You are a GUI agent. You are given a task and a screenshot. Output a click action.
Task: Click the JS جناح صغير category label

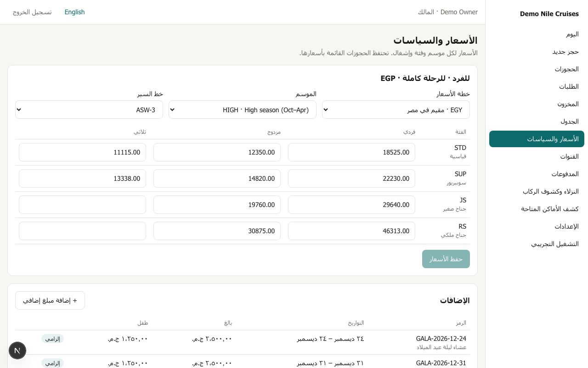click(455, 204)
